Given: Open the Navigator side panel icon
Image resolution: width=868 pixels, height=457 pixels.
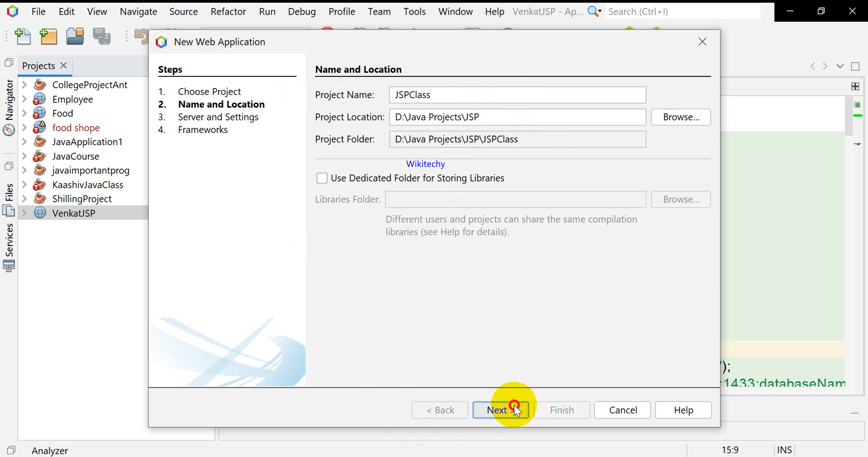Looking at the screenshot, I should [x=9, y=129].
